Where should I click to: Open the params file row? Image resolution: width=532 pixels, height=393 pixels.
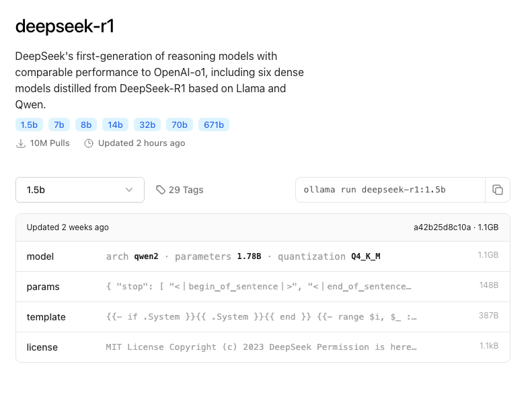click(x=262, y=287)
